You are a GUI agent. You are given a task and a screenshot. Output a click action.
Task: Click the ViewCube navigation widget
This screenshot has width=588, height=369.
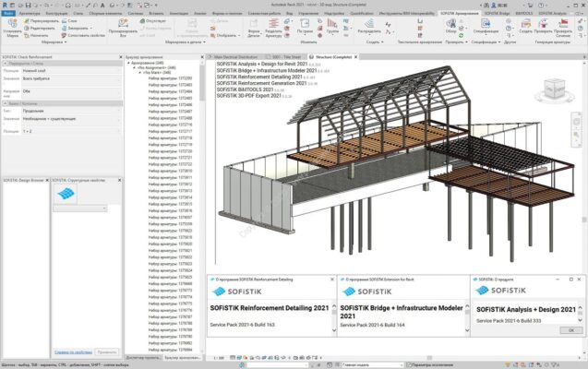[552, 88]
